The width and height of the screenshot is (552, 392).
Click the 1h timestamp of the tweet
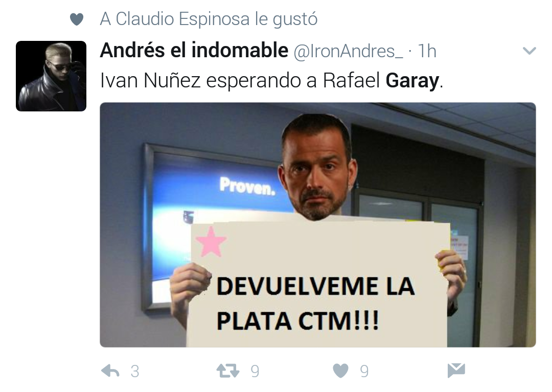point(427,52)
